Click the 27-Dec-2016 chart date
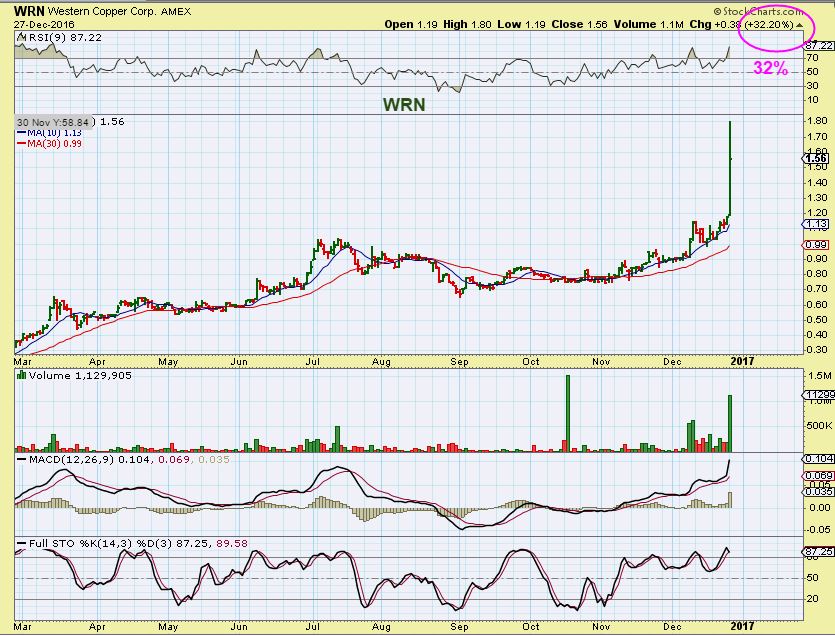The width and height of the screenshot is (835, 636). [x=44, y=25]
